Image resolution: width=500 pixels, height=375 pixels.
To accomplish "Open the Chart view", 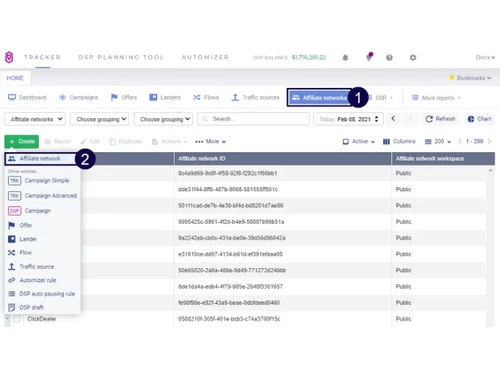I will coord(479,119).
